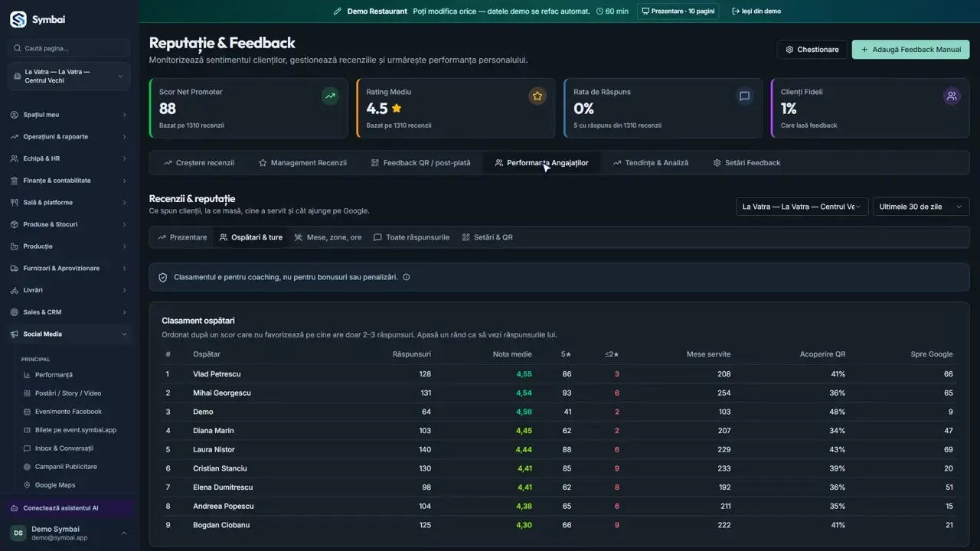The height and width of the screenshot is (551, 980).
Task: Click the Caută pagina search field
Action: coord(69,48)
